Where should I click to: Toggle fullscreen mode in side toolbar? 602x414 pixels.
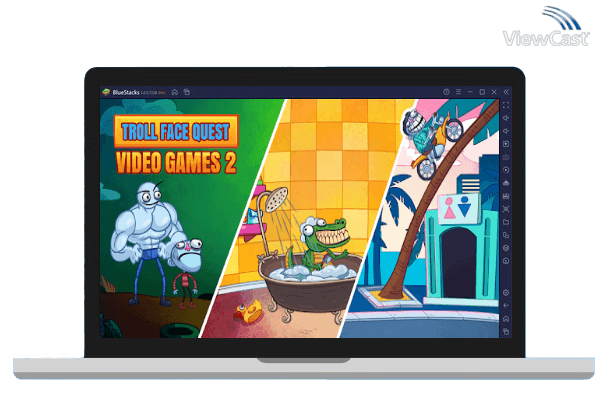pyautogui.click(x=506, y=105)
